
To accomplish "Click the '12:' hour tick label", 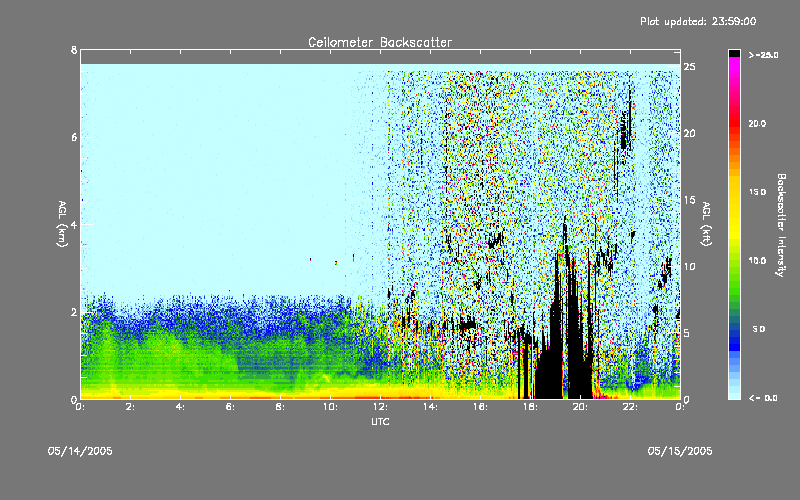I will pos(381,407).
